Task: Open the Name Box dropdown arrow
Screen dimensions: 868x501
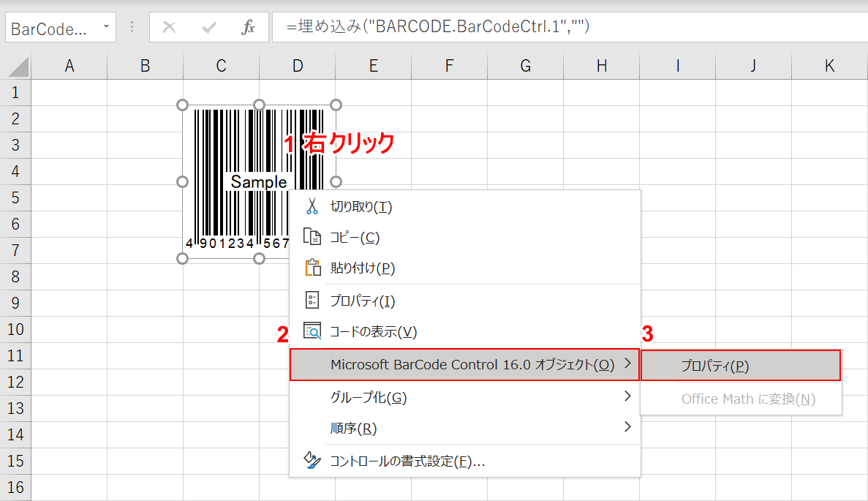Action: click(106, 27)
